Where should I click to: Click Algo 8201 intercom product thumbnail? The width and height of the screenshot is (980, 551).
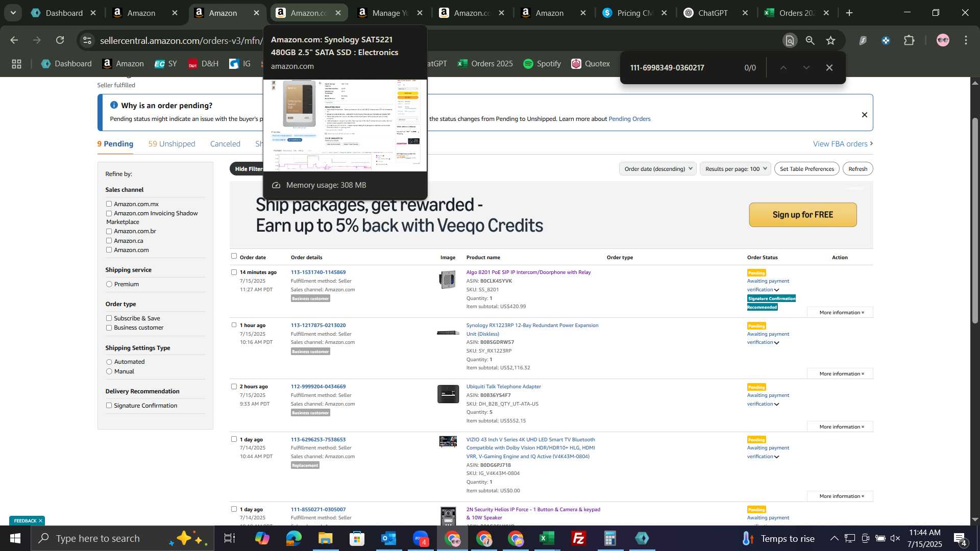tap(448, 280)
